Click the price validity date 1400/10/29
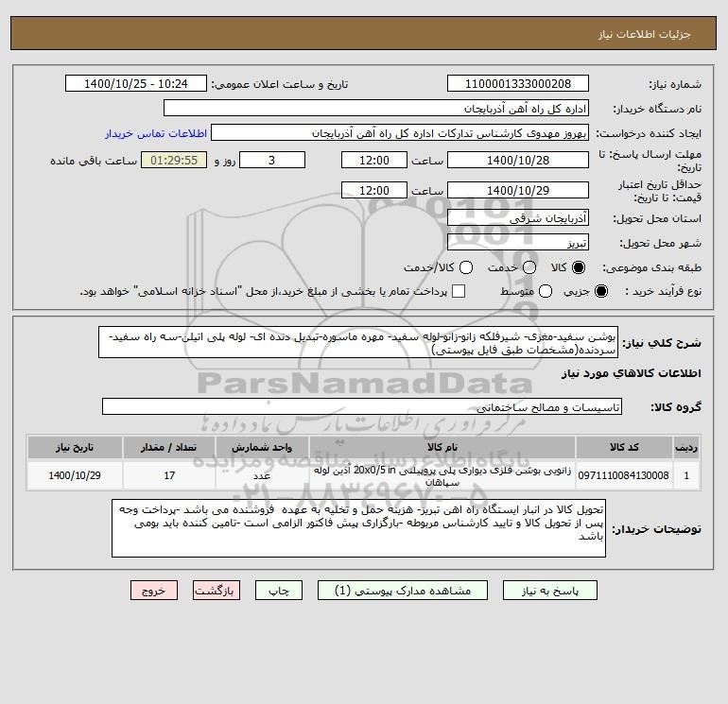The height and width of the screenshot is (704, 728). click(x=518, y=190)
